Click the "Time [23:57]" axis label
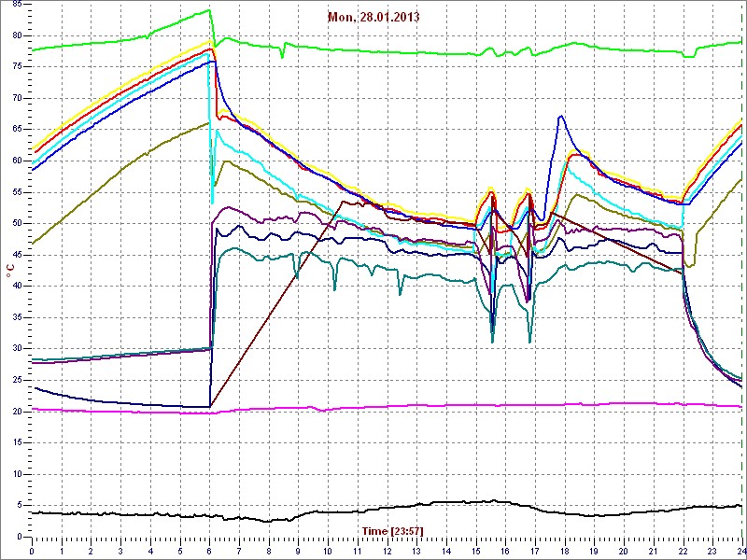 (392, 530)
